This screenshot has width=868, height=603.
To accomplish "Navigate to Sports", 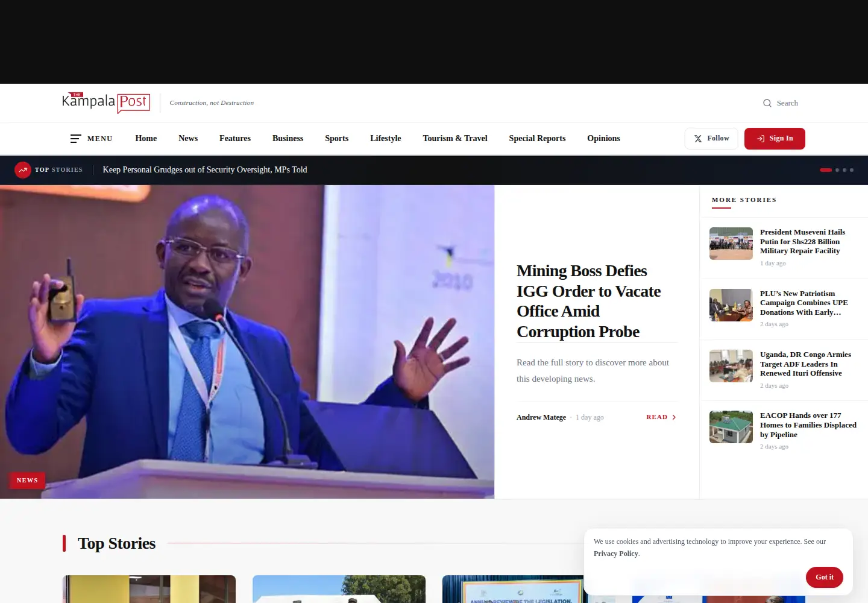I will (x=336, y=139).
